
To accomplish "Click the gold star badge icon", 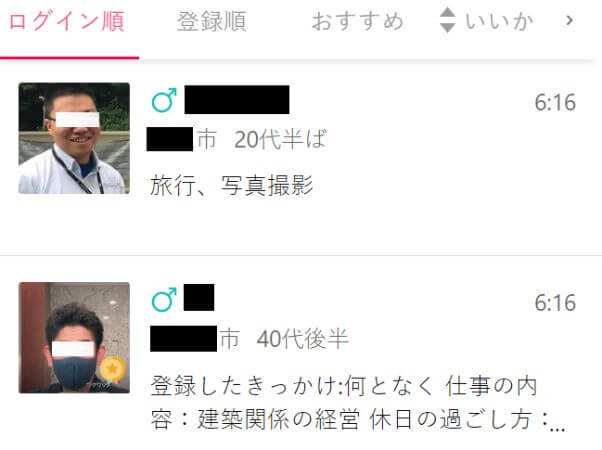I will tap(112, 369).
